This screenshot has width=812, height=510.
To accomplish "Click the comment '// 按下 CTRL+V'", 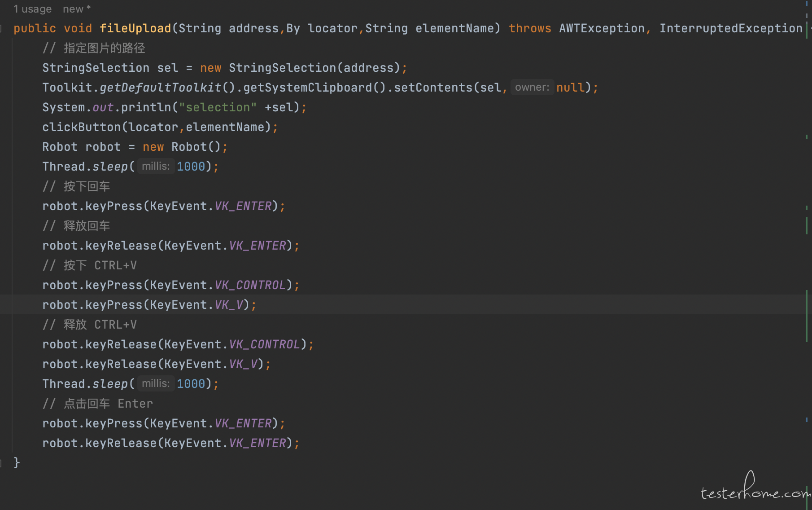I will click(x=90, y=265).
